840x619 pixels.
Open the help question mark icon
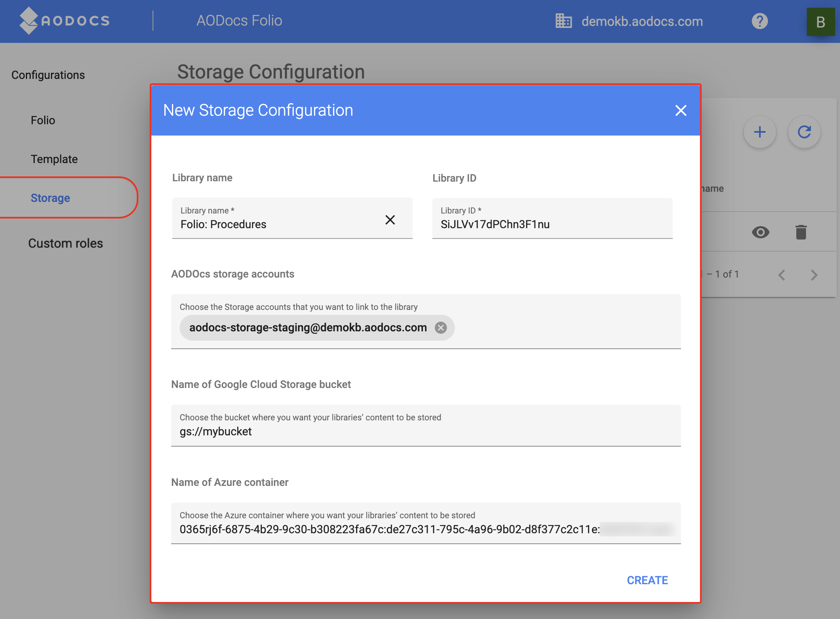pyautogui.click(x=759, y=21)
